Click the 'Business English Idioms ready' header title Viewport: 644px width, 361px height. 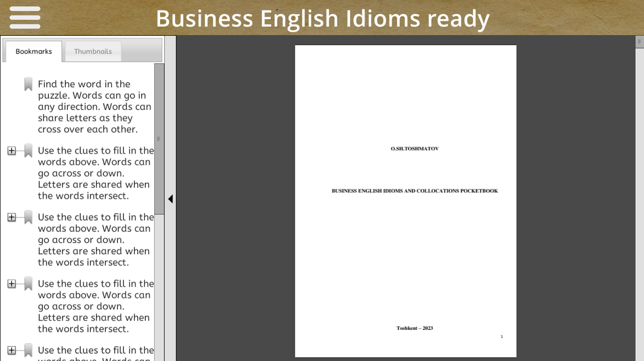[x=322, y=19]
